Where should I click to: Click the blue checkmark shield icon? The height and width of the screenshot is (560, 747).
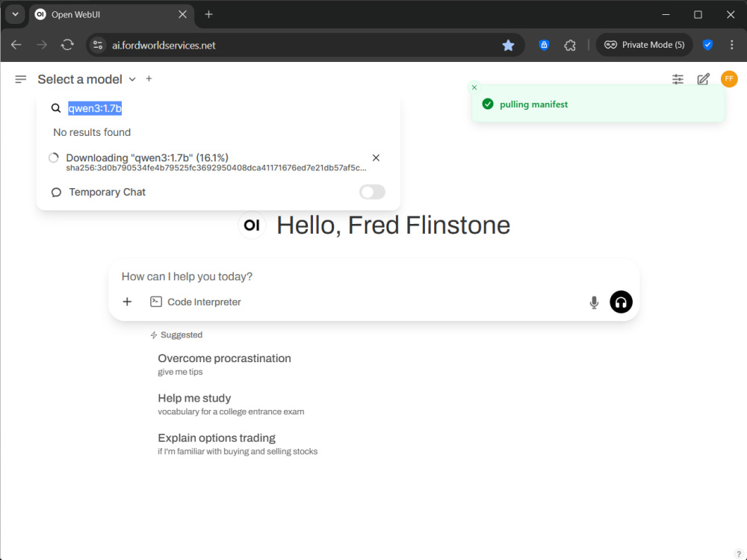[x=707, y=46]
